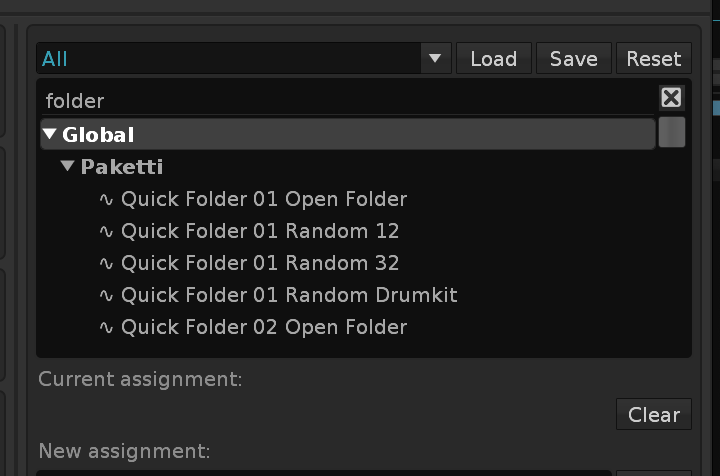The image size is (720, 476).
Task: Select the Quick Folder 01 Random 12 entry
Action: [x=260, y=231]
